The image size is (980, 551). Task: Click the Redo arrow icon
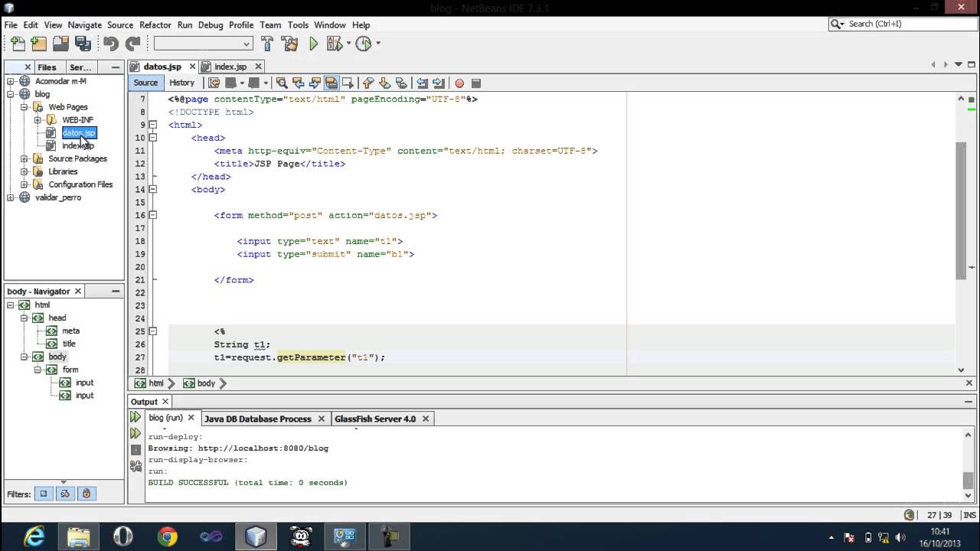tap(133, 44)
